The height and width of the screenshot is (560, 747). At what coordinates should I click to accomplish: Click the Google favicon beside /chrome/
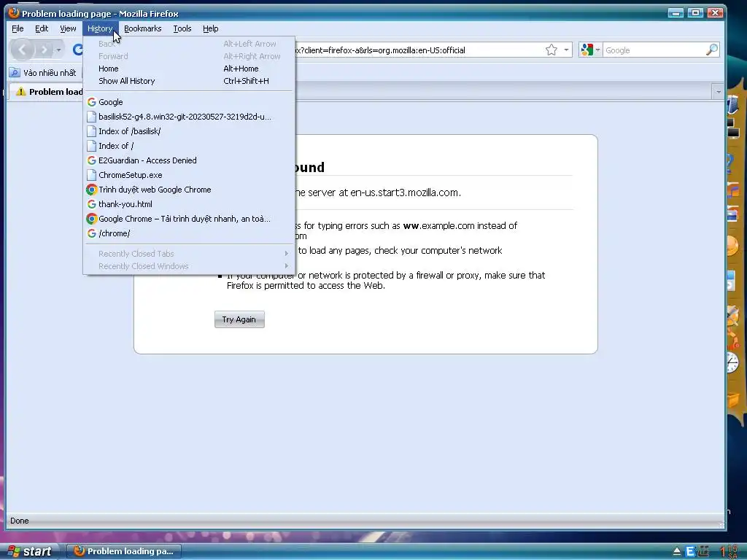click(91, 233)
